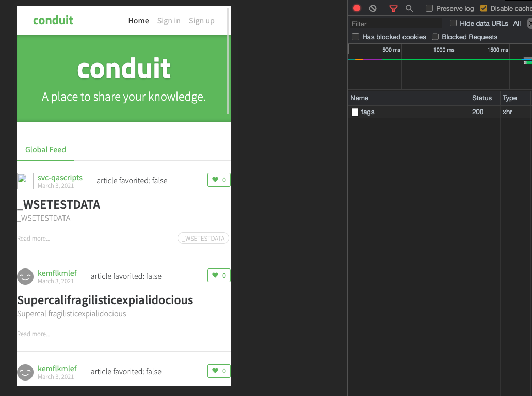Click the page vertical scrollbar thumb

(228, 60)
